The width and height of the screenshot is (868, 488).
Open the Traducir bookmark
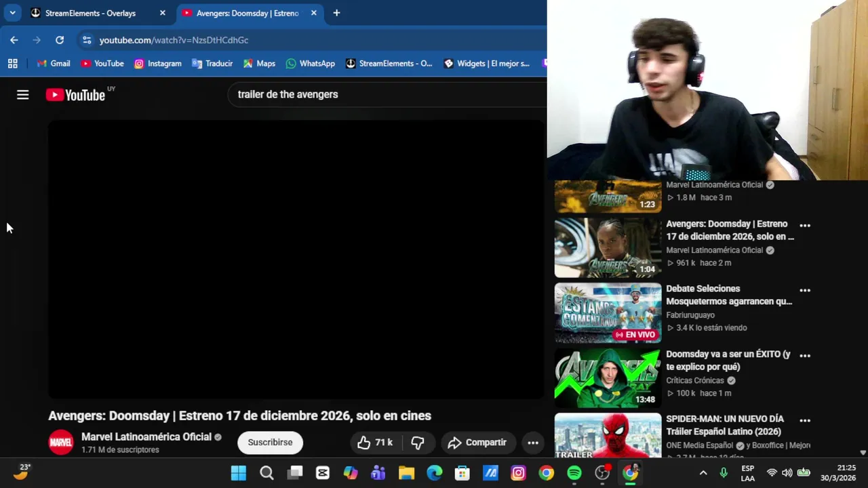click(212, 63)
